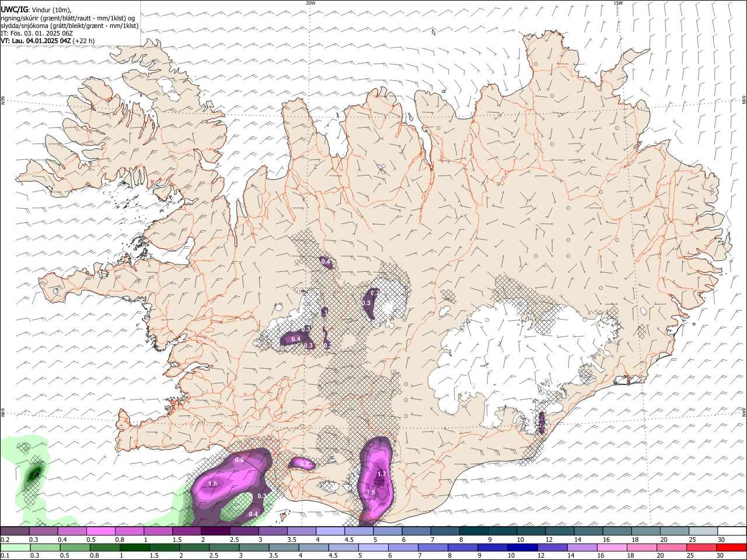Viewport: 747px width, 560px height.
Task: Click the 'rigning/skúrir (grænt/blátt/rautt - mm/1klst) og' line
Action: (x=68, y=18)
